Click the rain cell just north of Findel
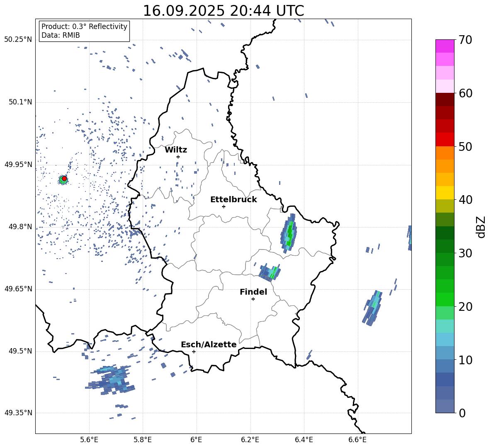The image size is (491, 448). coord(270,272)
